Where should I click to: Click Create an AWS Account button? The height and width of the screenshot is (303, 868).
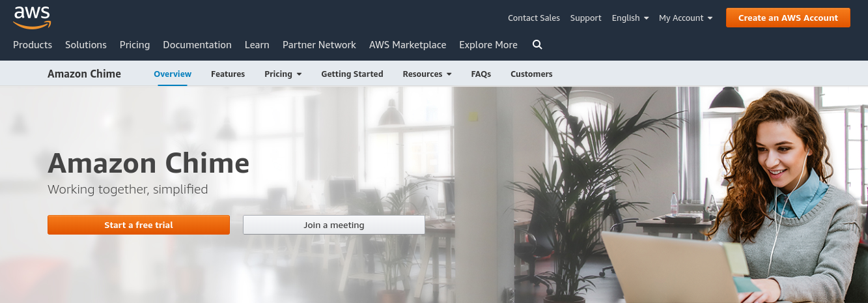click(x=788, y=18)
